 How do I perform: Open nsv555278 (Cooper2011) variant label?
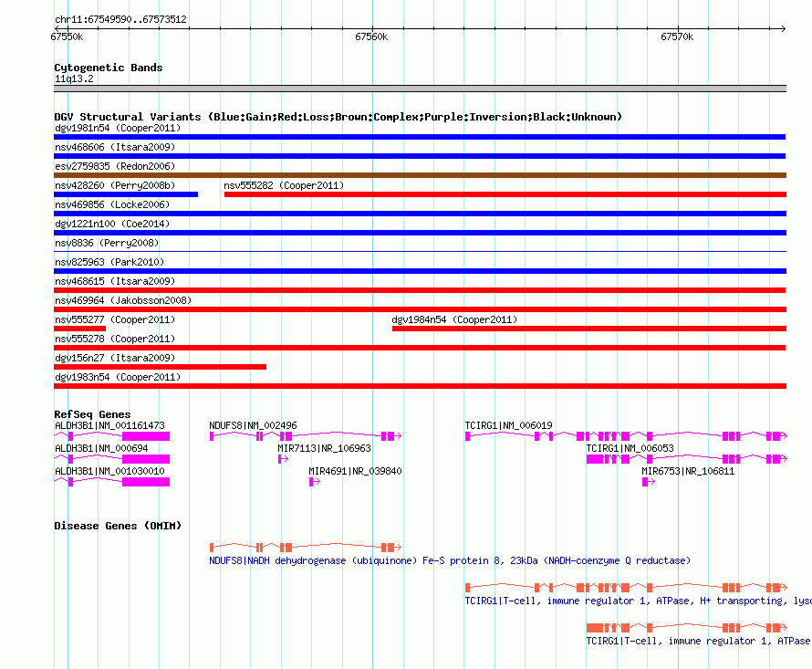pos(115,339)
